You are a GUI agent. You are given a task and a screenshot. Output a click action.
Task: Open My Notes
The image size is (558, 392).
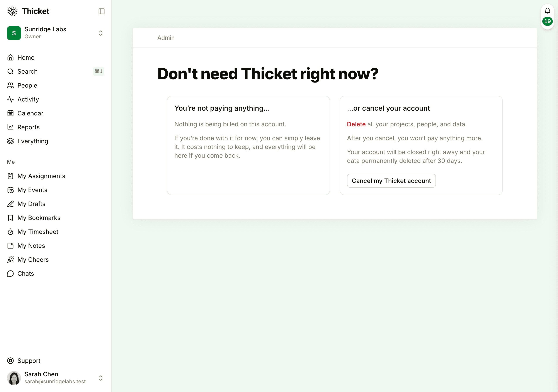pyautogui.click(x=56, y=246)
